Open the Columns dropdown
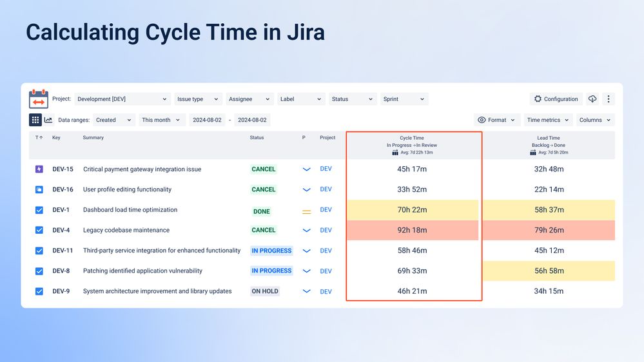644x362 pixels. coord(595,120)
